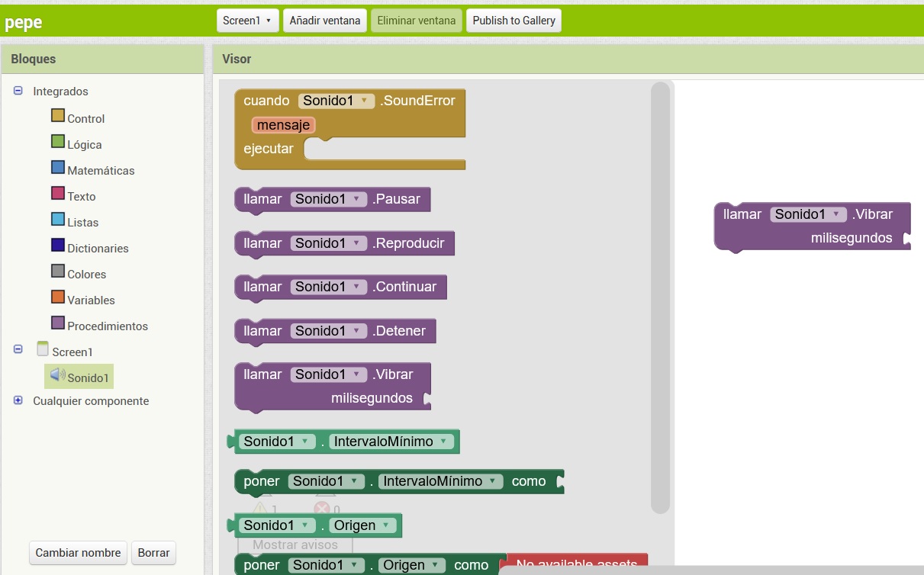Click the Añadir ventana button
This screenshot has height=575, width=924.
pos(324,21)
